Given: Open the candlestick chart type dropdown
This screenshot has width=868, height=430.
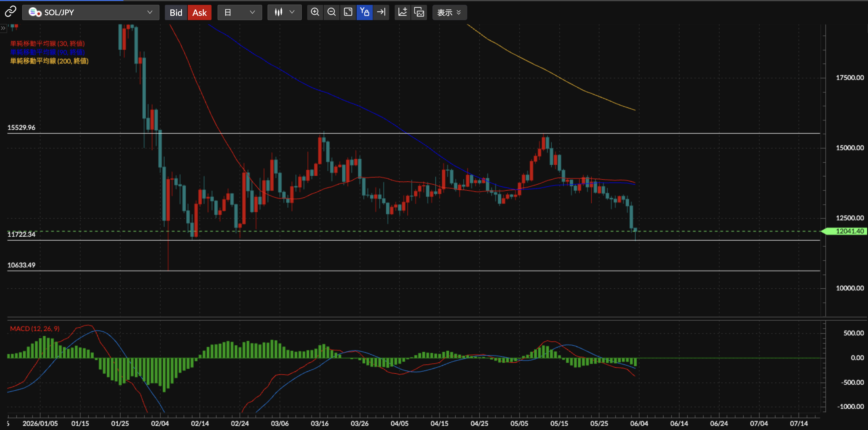Looking at the screenshot, I should coord(284,12).
